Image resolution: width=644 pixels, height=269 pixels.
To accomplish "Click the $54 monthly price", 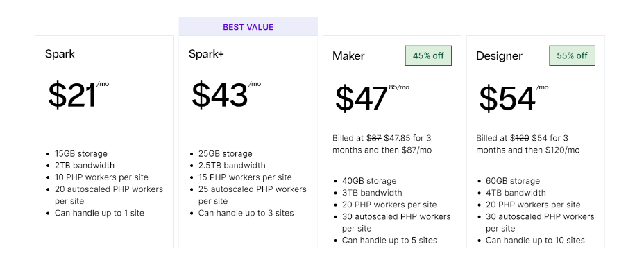I will coord(514,98).
